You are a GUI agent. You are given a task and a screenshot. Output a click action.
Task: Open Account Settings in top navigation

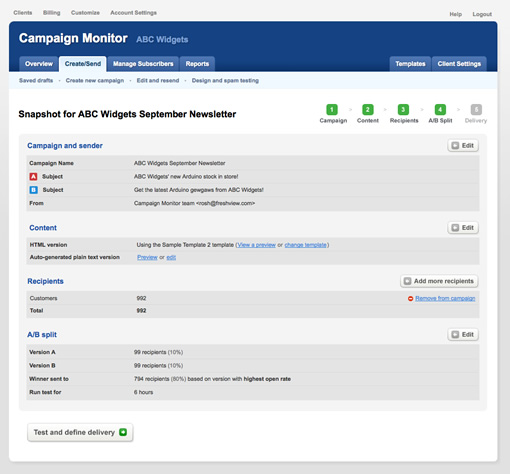tap(133, 13)
